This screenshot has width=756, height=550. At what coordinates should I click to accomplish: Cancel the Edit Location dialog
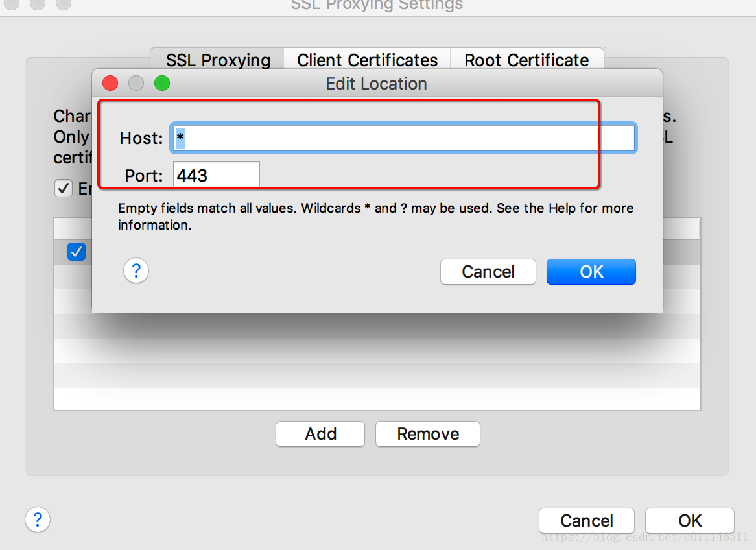tap(488, 272)
